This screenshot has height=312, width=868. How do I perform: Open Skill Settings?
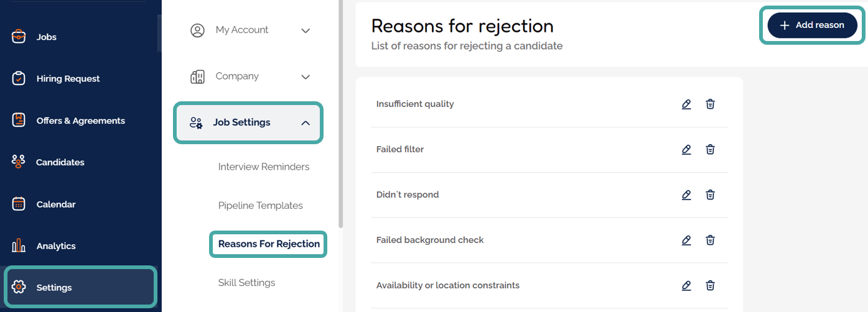tap(246, 283)
